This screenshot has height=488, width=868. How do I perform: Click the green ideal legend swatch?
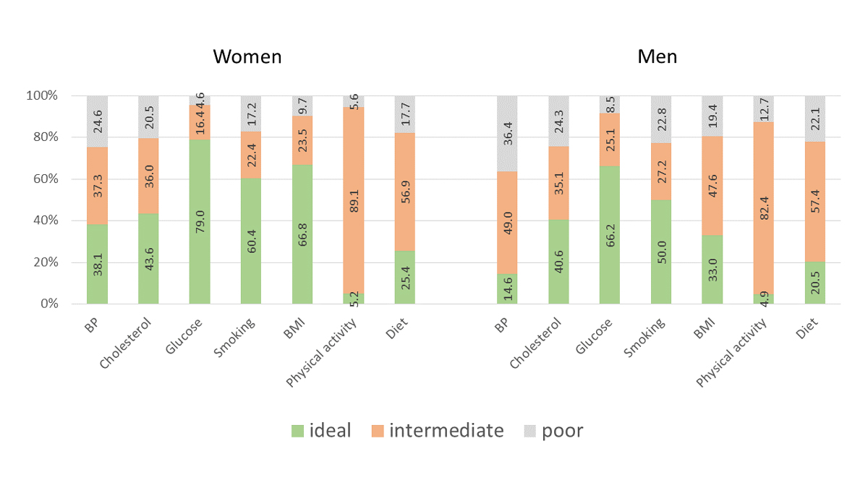297,432
